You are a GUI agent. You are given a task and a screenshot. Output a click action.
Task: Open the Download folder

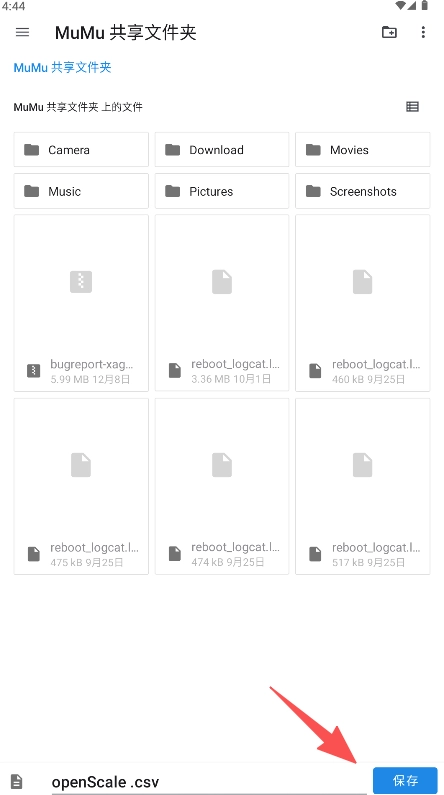[222, 150]
